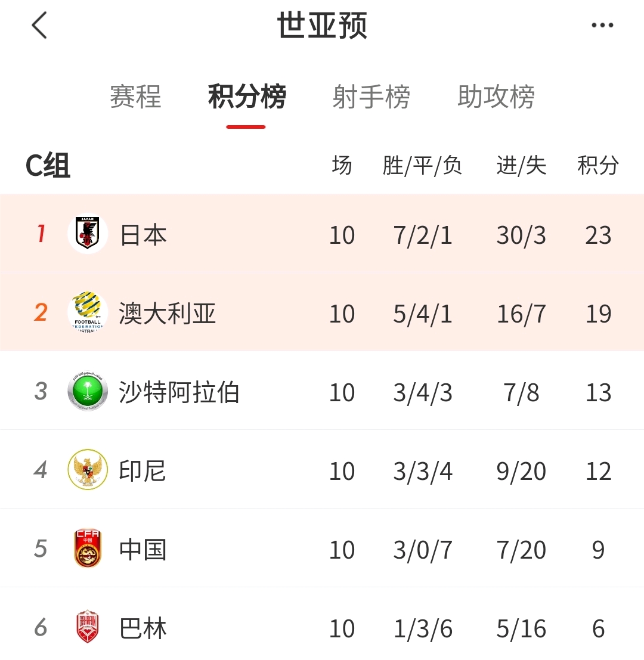This screenshot has width=644, height=660.
Task: Select the 积分榜 tab
Action: click(x=247, y=97)
